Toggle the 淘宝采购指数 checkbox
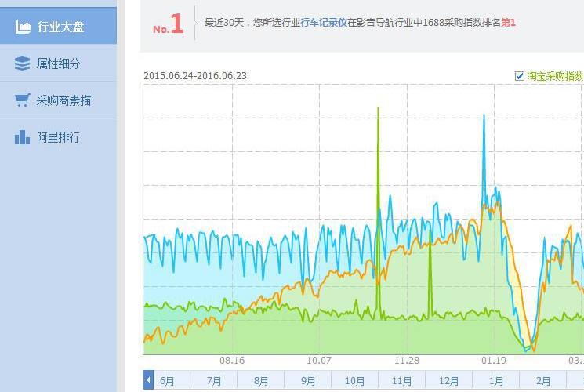Screen dimensions: 584x392 click(x=519, y=76)
